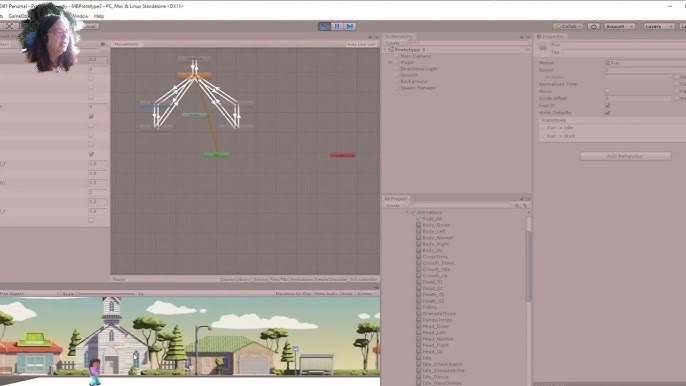Select the orange animator state node
This screenshot has height=386, width=686.
(x=194, y=76)
